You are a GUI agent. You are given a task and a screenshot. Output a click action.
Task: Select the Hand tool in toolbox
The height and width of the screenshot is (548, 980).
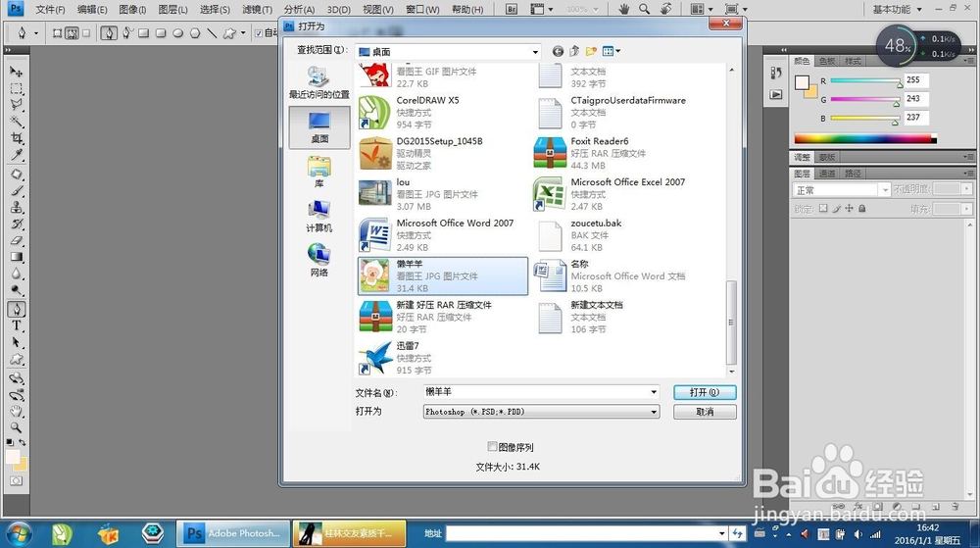click(x=17, y=411)
